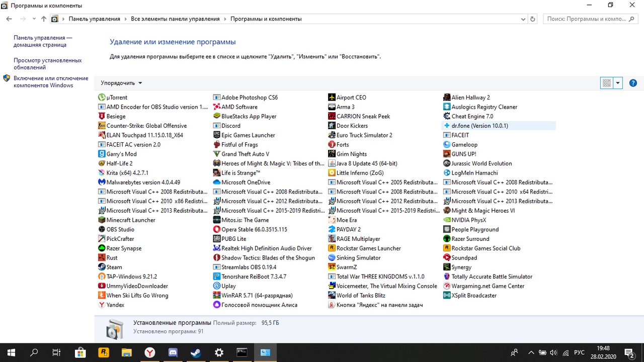Click the Malwarebytes version 4.0.4.49 icon

point(102,183)
